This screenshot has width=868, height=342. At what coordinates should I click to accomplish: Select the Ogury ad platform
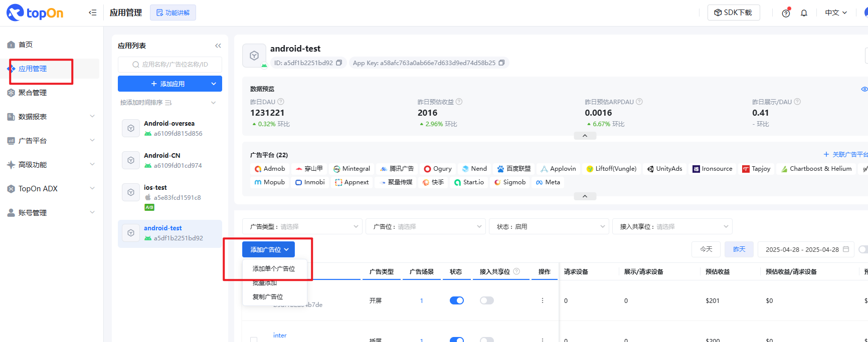point(438,169)
